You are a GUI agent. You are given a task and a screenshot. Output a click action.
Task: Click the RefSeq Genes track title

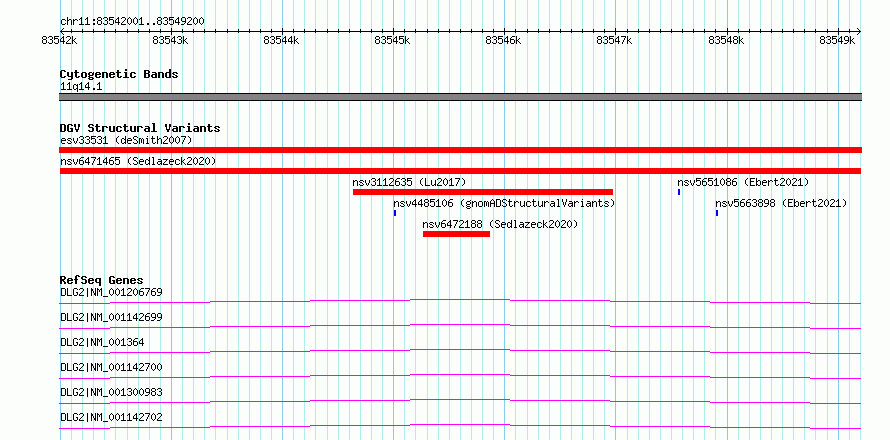click(102, 280)
